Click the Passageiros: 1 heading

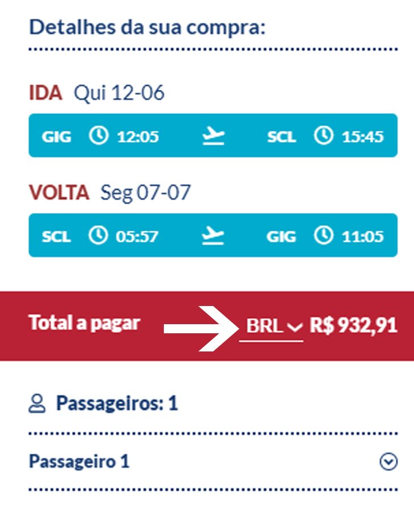[x=117, y=404]
